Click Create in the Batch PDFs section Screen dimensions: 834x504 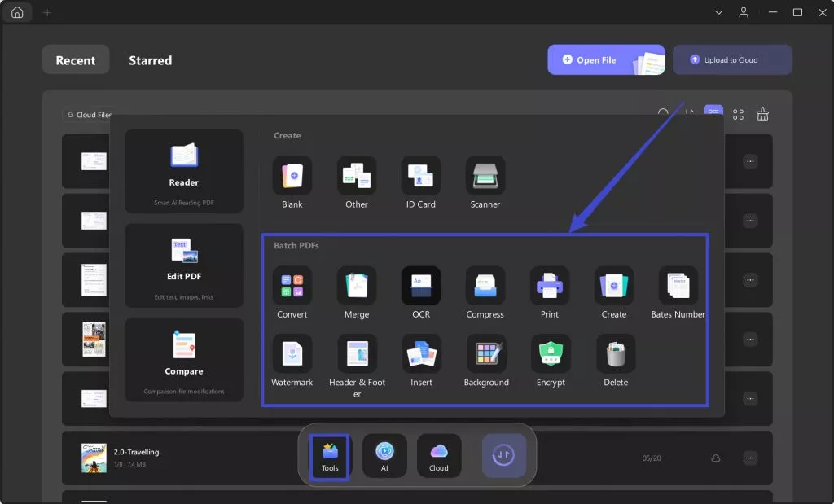(x=614, y=292)
